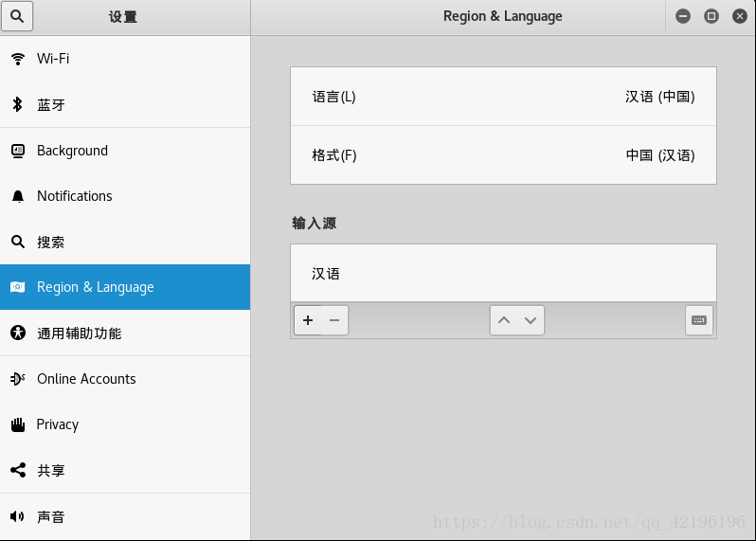Add a new input source
The image size is (756, 541).
(x=308, y=320)
